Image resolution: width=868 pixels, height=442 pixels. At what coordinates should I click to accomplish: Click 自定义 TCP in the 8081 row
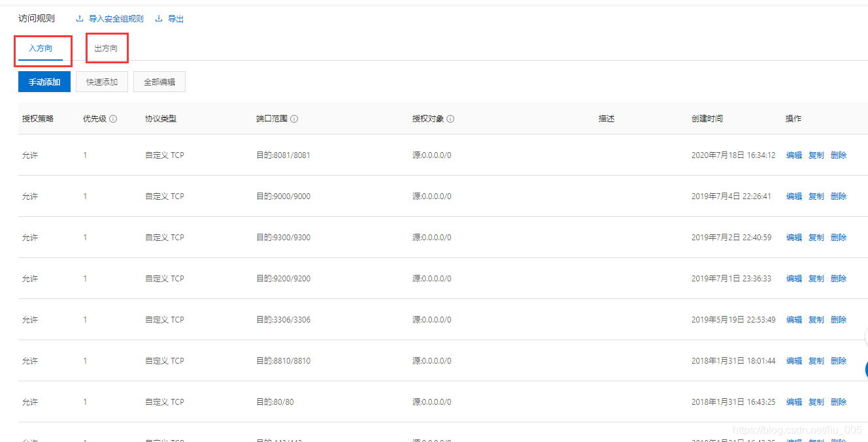point(165,155)
